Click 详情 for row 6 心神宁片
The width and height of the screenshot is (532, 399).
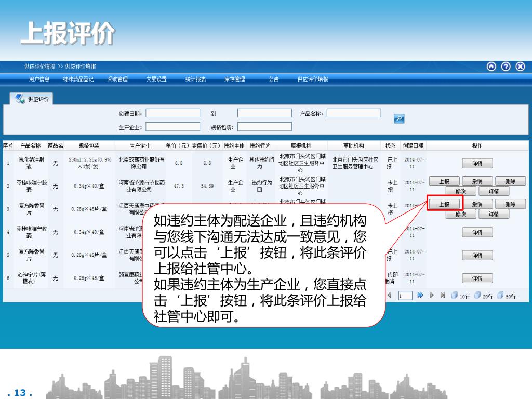pyautogui.click(x=477, y=278)
